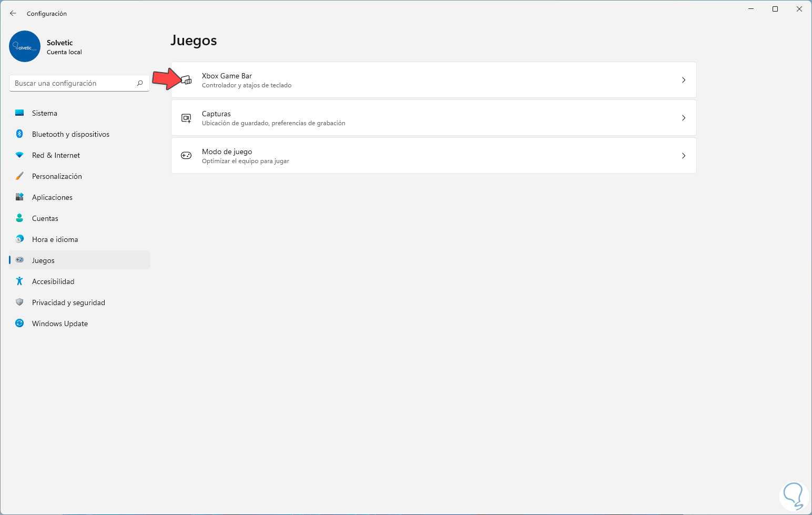This screenshot has height=515, width=812.
Task: Click the Solvetic account avatar
Action: click(25, 46)
